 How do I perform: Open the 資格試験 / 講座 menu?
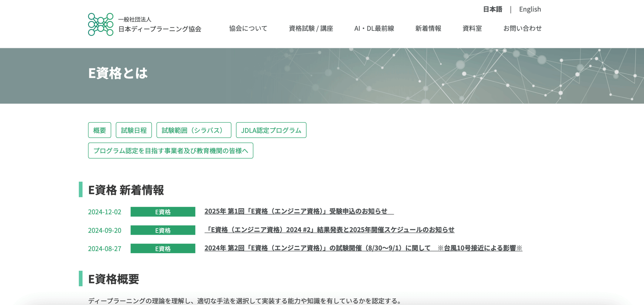click(311, 28)
